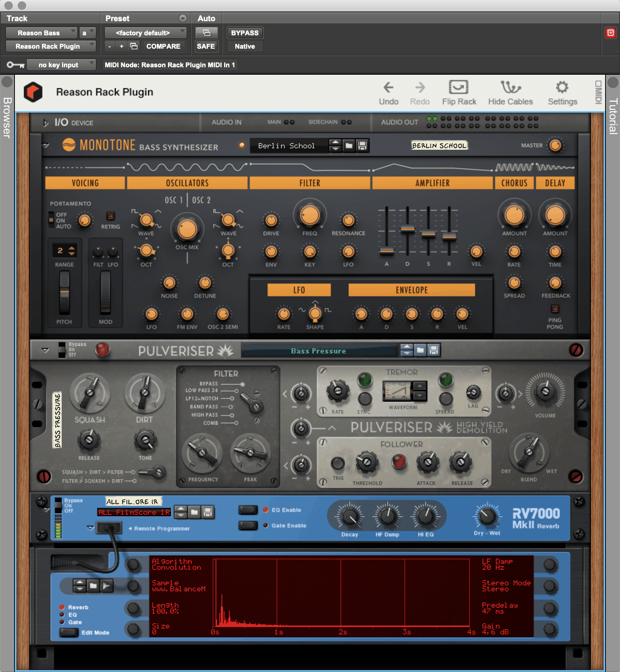Click the automation enable window icon
Viewport: 620px width, 672px height.
[x=207, y=33]
